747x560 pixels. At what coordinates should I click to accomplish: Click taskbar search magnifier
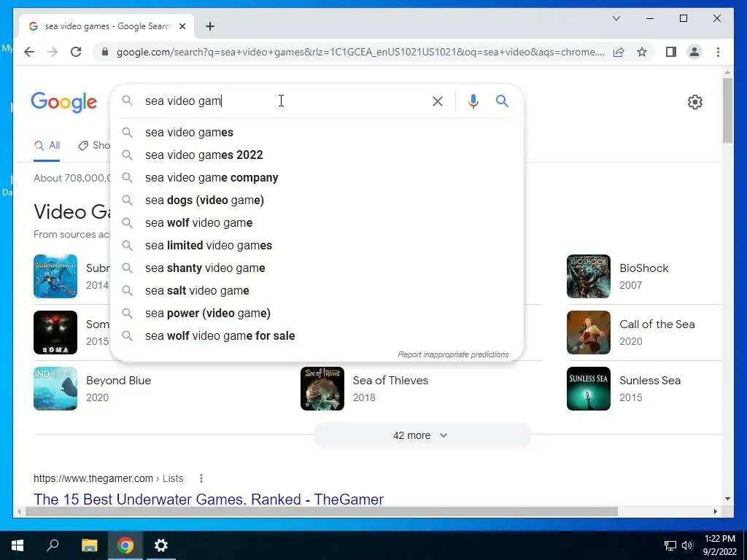coord(53,545)
